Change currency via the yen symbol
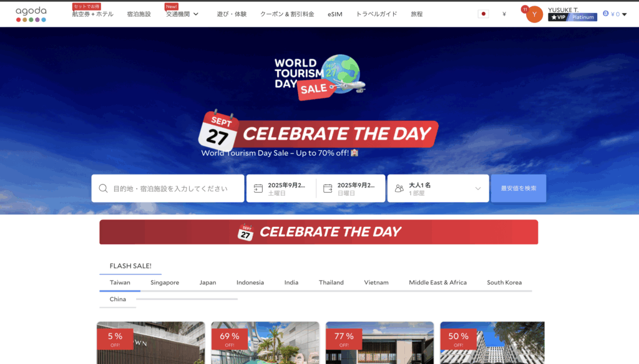Screen dimensions: 639x364 504,14
